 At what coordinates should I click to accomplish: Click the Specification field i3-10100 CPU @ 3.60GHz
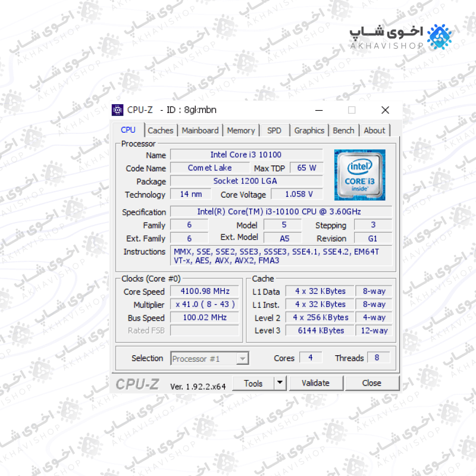tap(281, 212)
